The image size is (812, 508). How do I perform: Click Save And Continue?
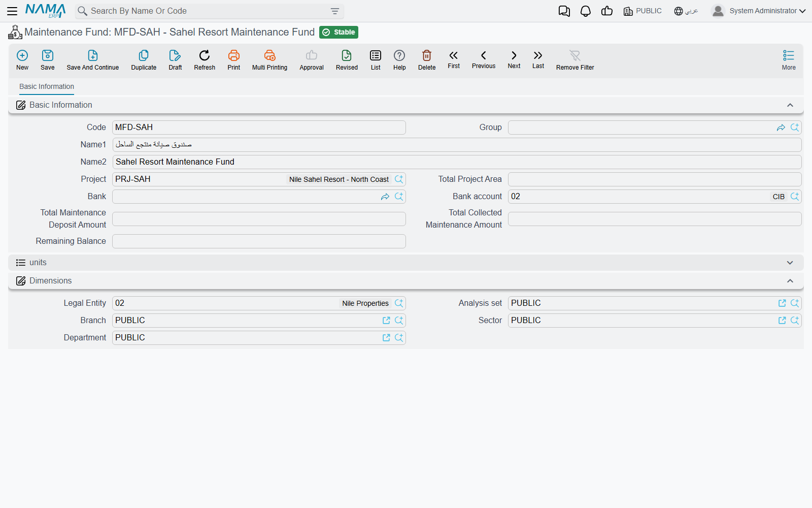pos(93,60)
